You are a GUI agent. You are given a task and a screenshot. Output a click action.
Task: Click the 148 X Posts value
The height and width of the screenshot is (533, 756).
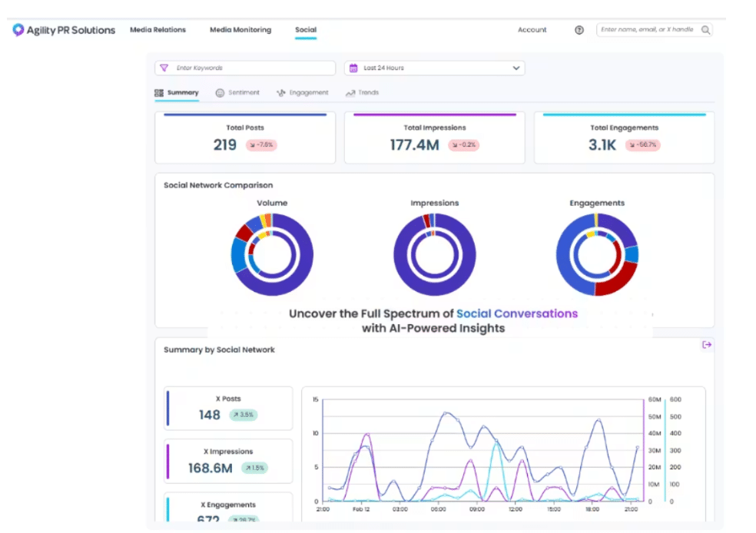(210, 415)
